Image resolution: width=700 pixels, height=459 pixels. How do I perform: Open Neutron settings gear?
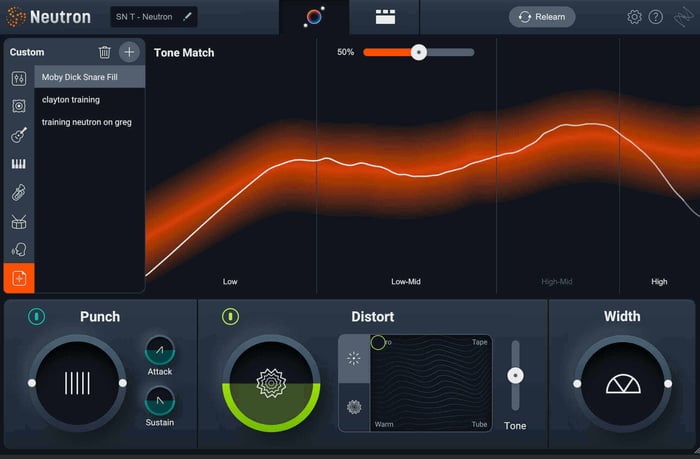pyautogui.click(x=634, y=17)
